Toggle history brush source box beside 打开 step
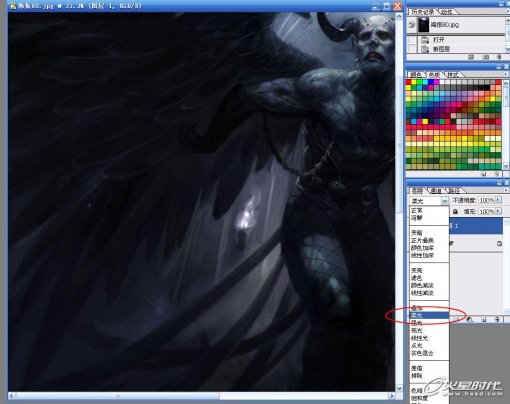Viewport: 510px width, 404px height. (412, 40)
